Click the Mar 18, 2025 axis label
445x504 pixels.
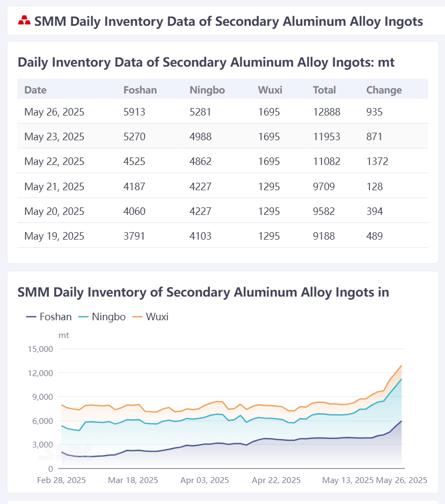[x=133, y=480]
